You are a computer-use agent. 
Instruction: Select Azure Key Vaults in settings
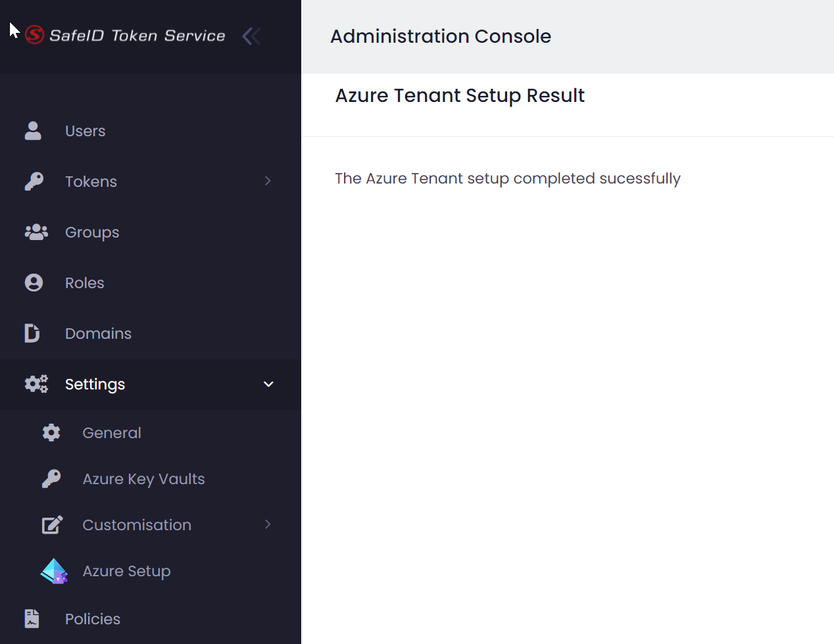(143, 479)
